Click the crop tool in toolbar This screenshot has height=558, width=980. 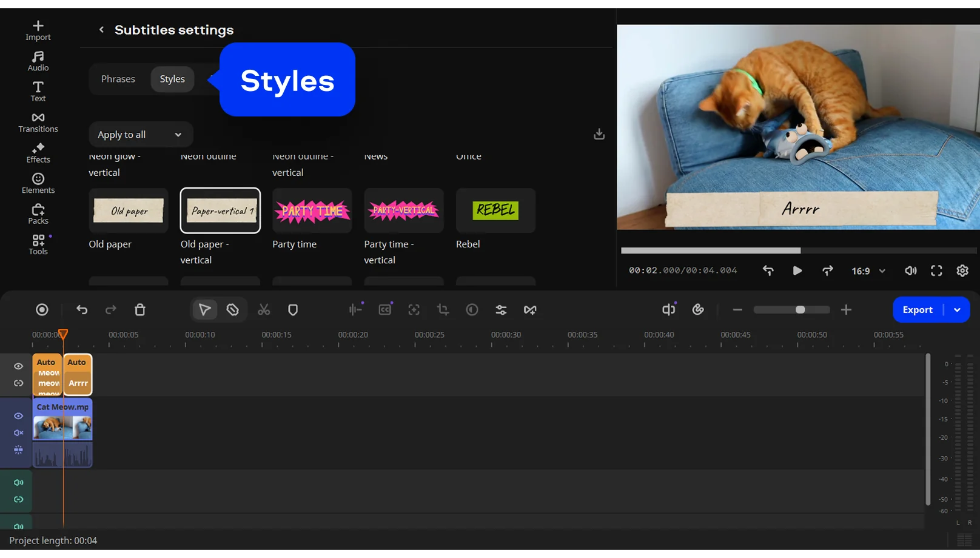(443, 310)
